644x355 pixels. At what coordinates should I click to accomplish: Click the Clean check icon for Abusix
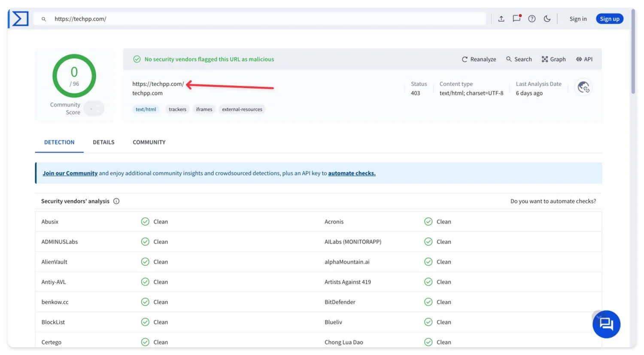click(145, 222)
